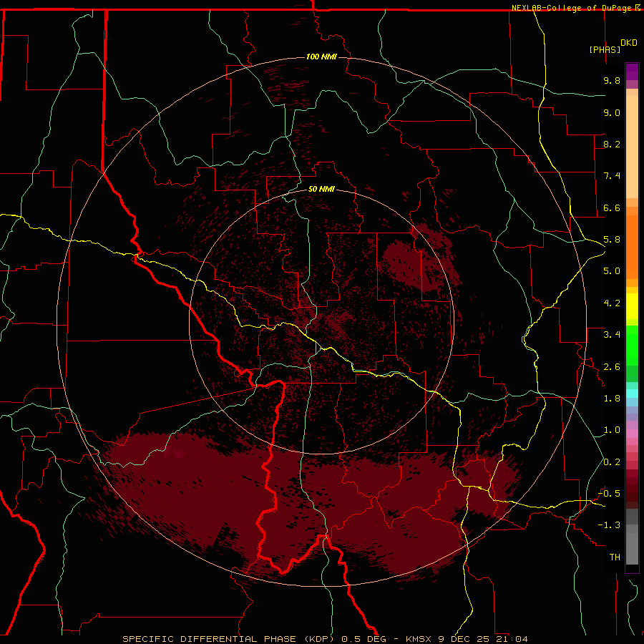Viewport: 644px width, 644px height.
Task: Click the 5.8 scale value
Action: pyautogui.click(x=612, y=240)
